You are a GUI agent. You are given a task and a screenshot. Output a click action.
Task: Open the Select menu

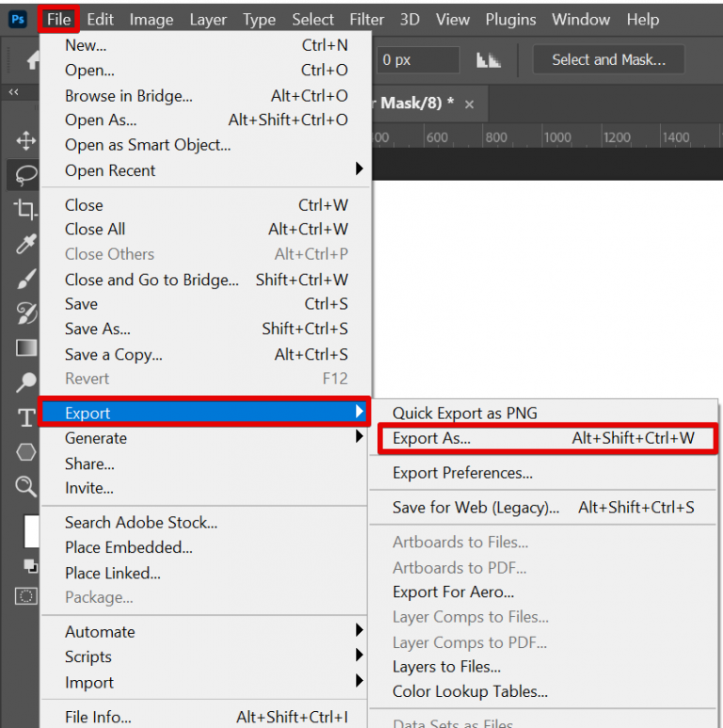pos(313,20)
